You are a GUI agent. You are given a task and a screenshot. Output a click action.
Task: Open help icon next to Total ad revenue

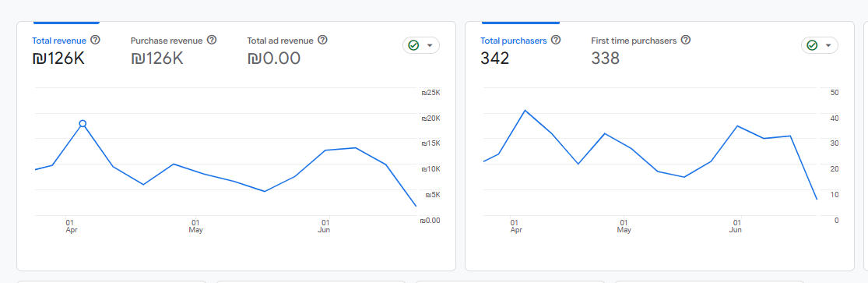323,40
